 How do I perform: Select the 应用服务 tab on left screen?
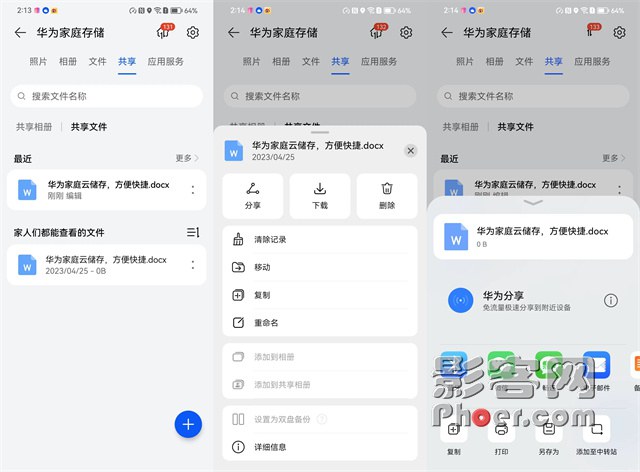point(165,62)
